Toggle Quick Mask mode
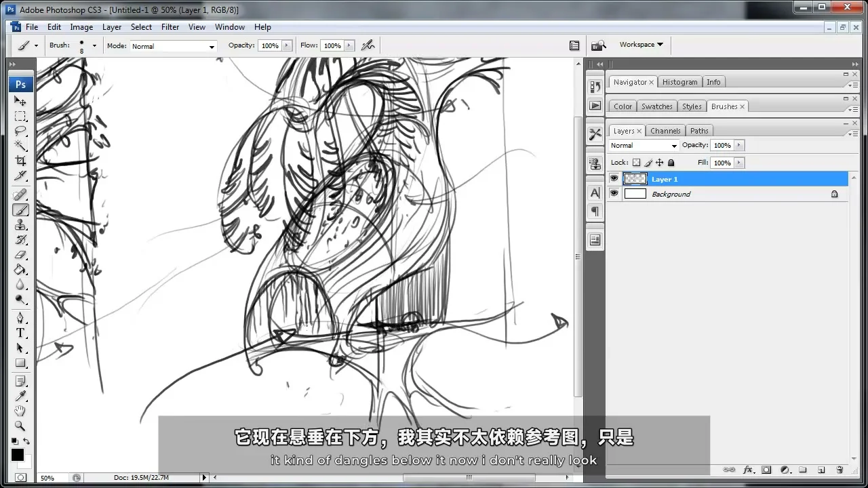 tap(20, 477)
